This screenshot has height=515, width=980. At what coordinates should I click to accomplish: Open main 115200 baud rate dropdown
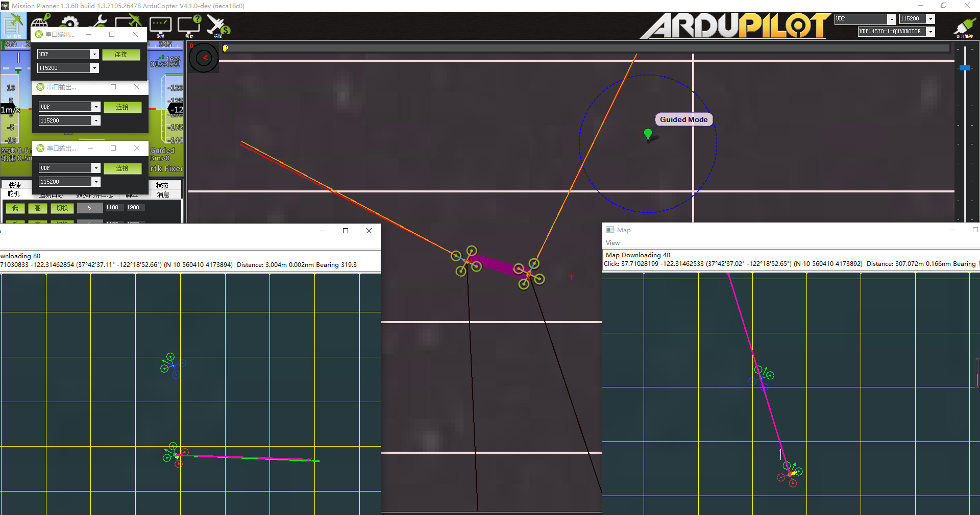click(x=931, y=19)
